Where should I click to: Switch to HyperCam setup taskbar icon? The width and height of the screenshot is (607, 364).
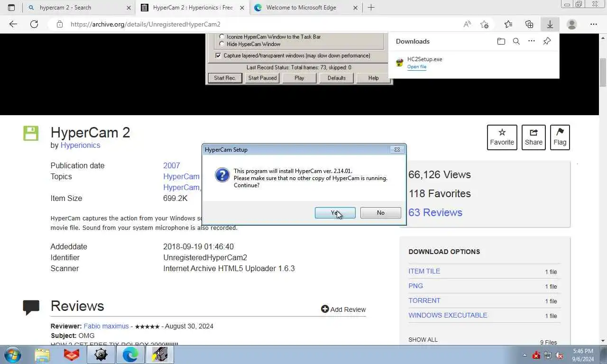pyautogui.click(x=160, y=355)
